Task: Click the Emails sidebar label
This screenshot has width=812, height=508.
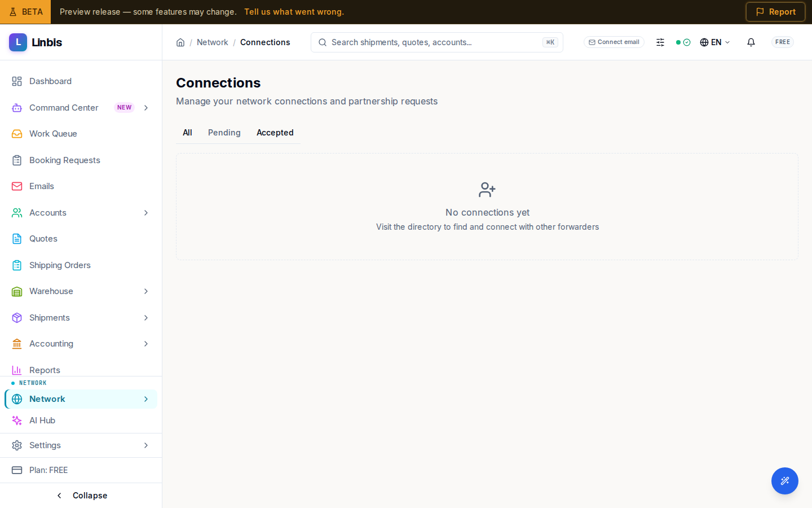Action: 42,186
